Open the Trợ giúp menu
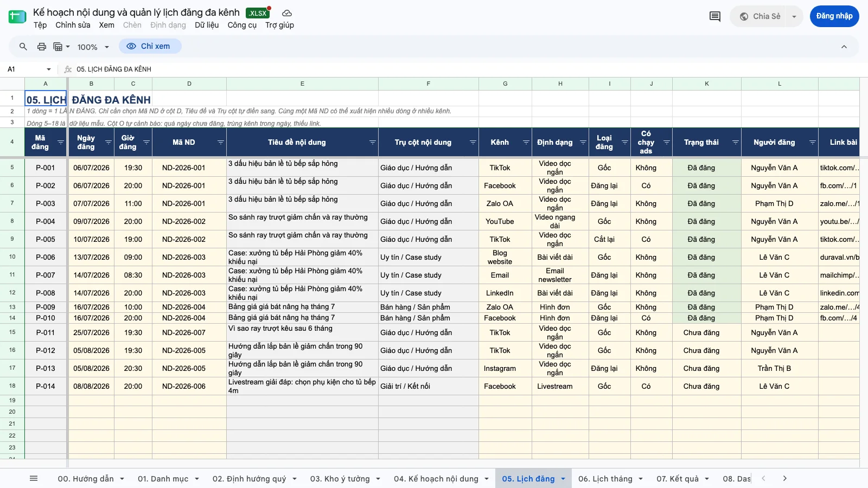 coord(279,25)
